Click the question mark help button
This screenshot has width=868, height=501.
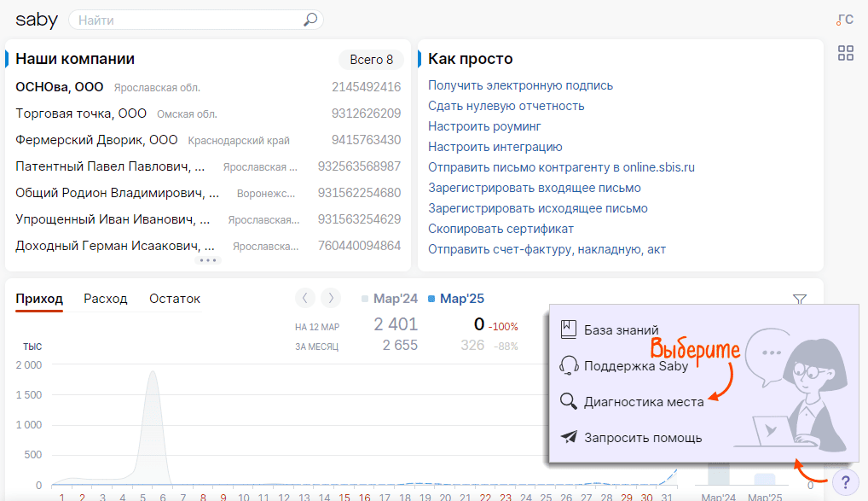tap(845, 481)
